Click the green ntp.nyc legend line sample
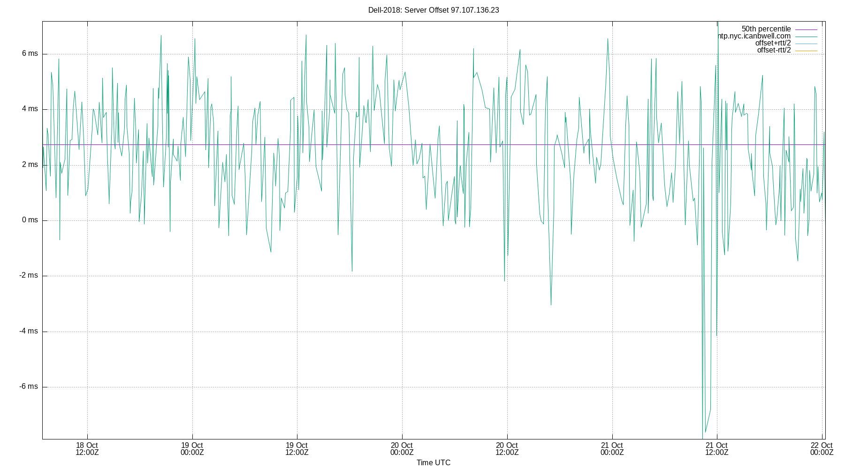The width and height of the screenshot is (868, 469). (806, 37)
